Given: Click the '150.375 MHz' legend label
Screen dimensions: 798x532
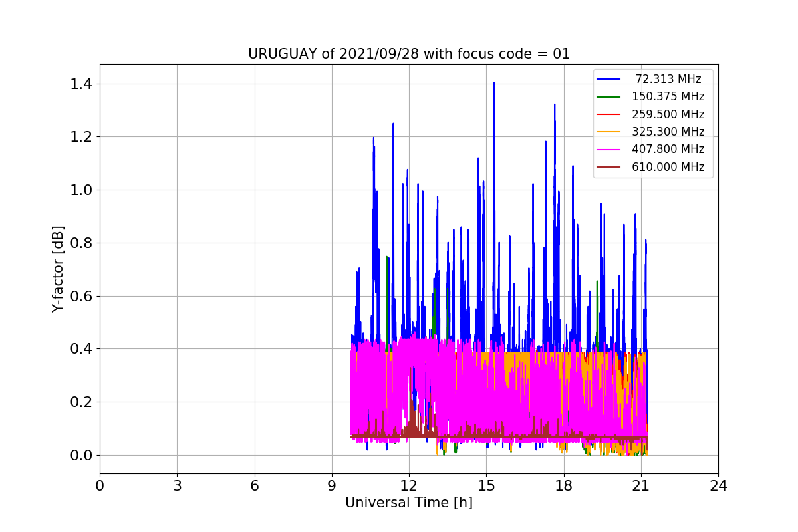Looking at the screenshot, I should coord(668,96).
